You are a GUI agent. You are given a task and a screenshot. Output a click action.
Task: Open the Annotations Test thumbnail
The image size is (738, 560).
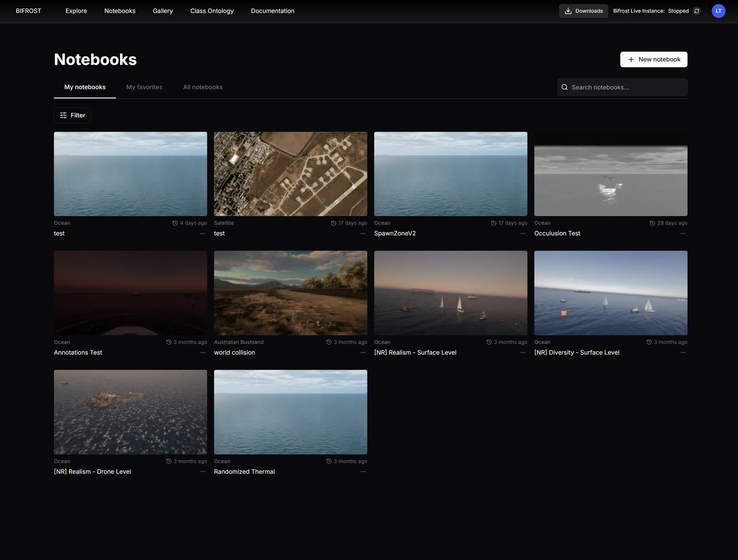[130, 293]
